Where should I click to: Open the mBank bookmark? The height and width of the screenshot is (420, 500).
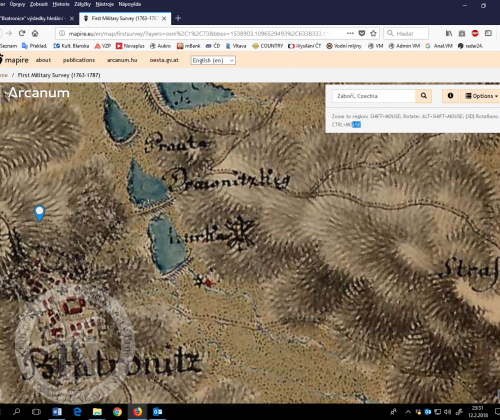(189, 46)
